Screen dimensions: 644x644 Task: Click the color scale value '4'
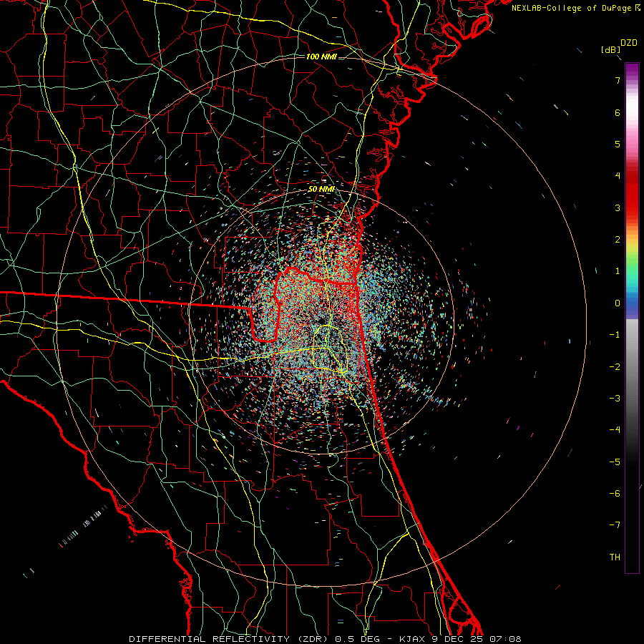[618, 176]
